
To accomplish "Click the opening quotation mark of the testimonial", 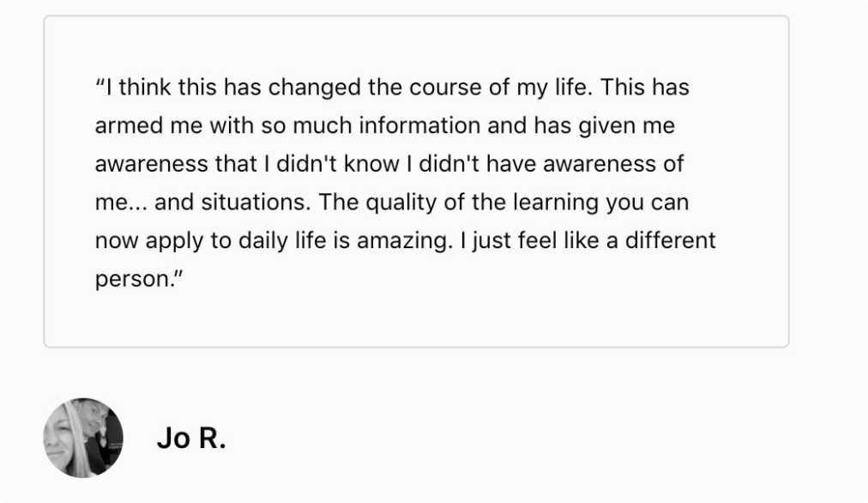I will point(99,87).
